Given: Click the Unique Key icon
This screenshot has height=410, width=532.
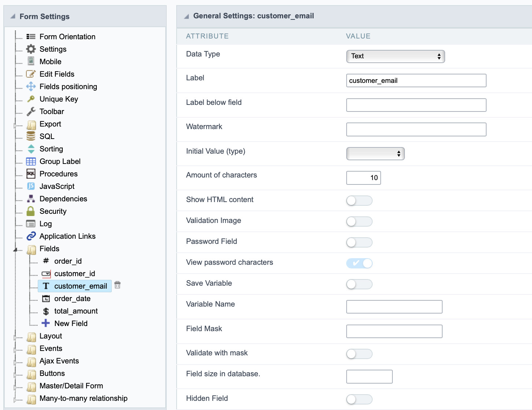Looking at the screenshot, I should [x=31, y=99].
